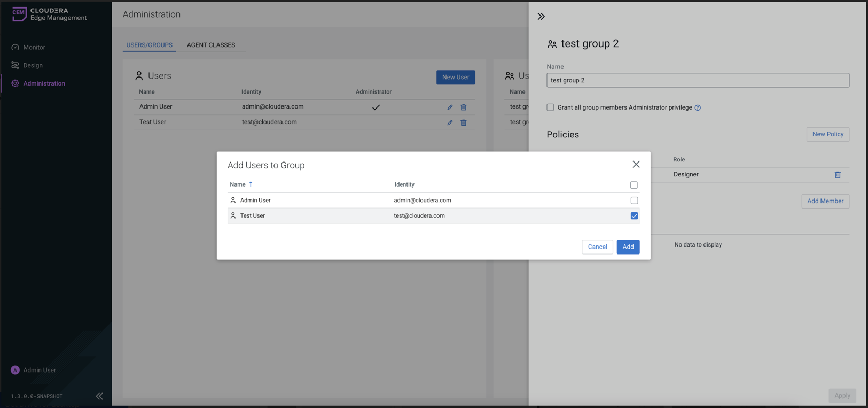Screen dimensions: 868x408
Task: Enable Grant all group members Administrator privilege
Action: tap(550, 107)
